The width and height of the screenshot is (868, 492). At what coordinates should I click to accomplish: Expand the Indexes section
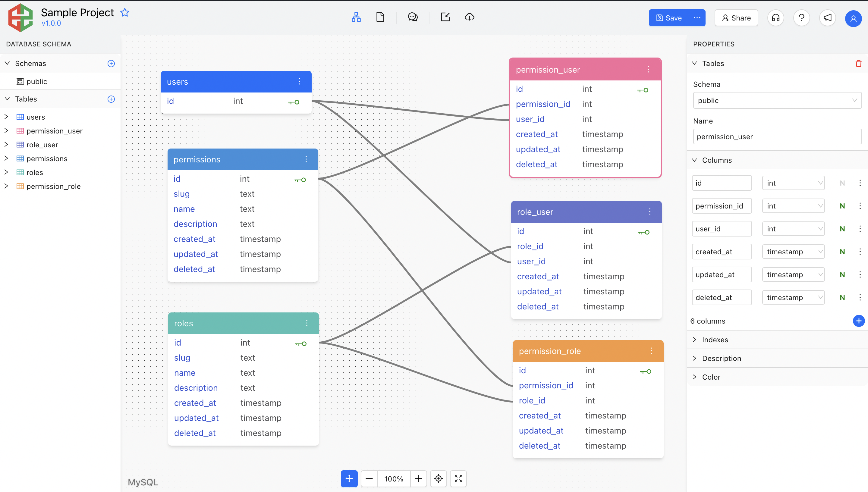[x=715, y=340]
